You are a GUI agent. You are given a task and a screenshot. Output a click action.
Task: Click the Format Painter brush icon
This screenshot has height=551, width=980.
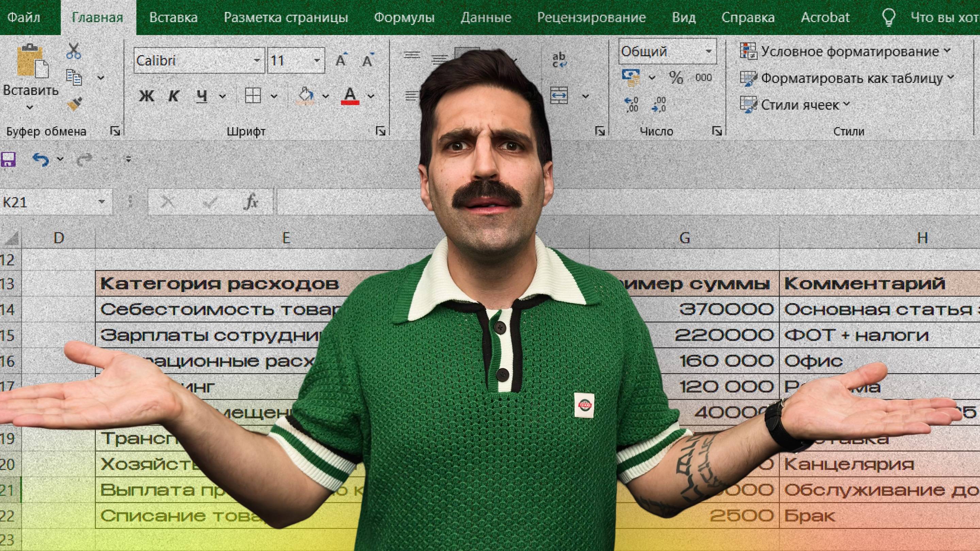pos(75,104)
